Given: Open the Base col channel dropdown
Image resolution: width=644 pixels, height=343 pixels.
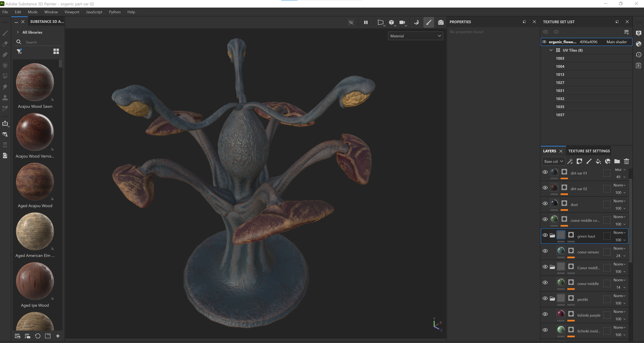Looking at the screenshot, I should click(554, 162).
